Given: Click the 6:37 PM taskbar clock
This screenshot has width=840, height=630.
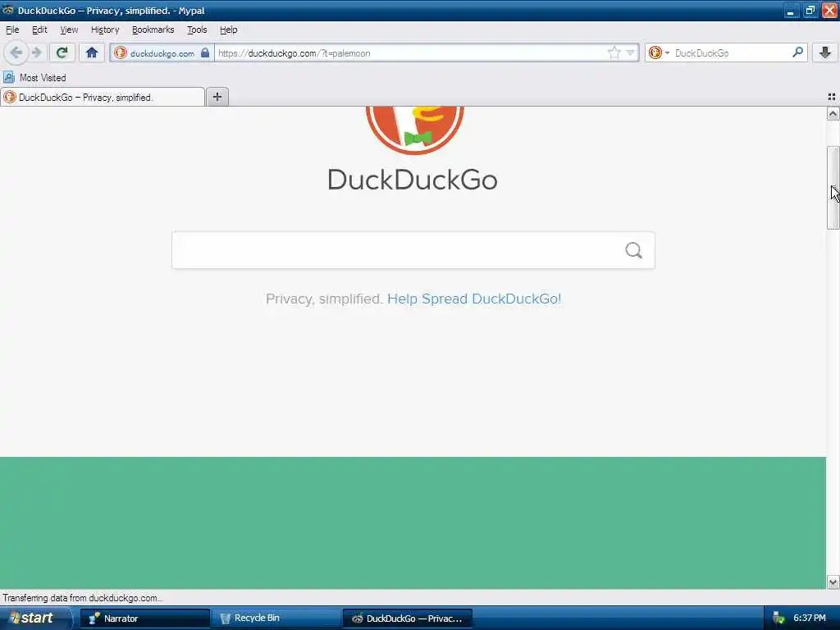Looking at the screenshot, I should [810, 619].
